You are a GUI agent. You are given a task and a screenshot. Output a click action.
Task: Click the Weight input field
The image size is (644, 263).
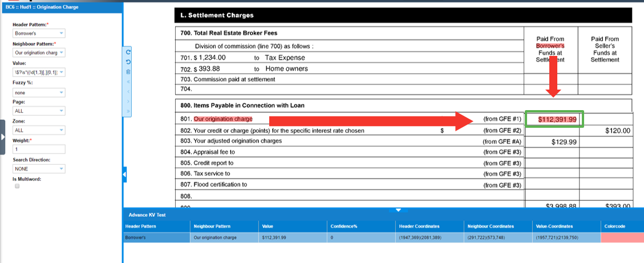point(39,149)
